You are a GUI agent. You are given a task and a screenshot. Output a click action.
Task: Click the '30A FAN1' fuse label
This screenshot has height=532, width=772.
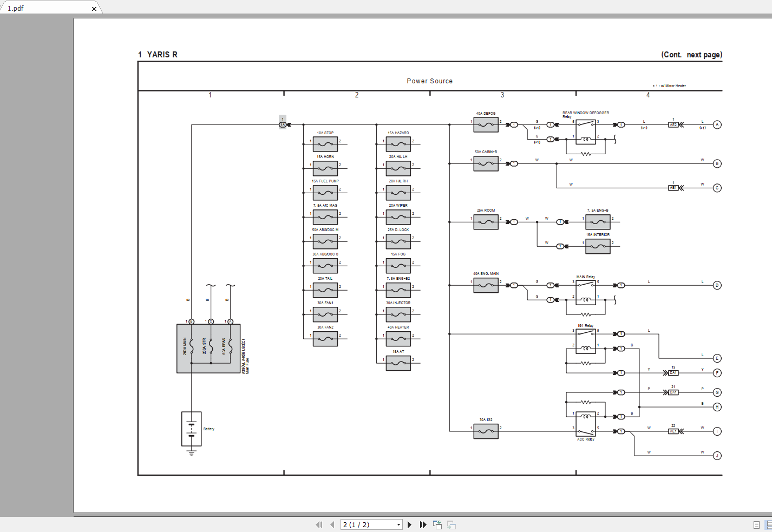[325, 303]
